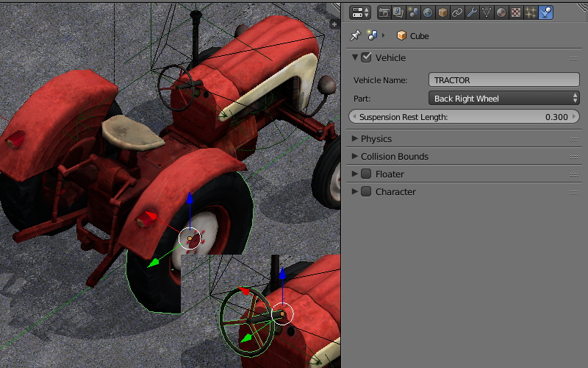Open the Mesh Data tab (triangle icon)

pyautogui.click(x=487, y=13)
